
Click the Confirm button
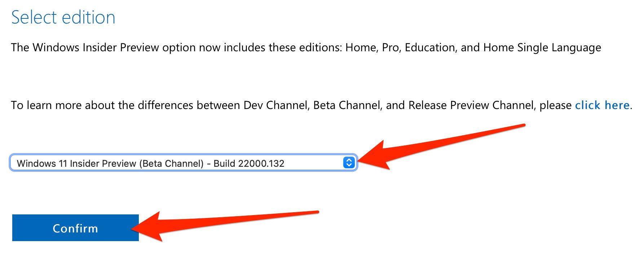pos(75,228)
